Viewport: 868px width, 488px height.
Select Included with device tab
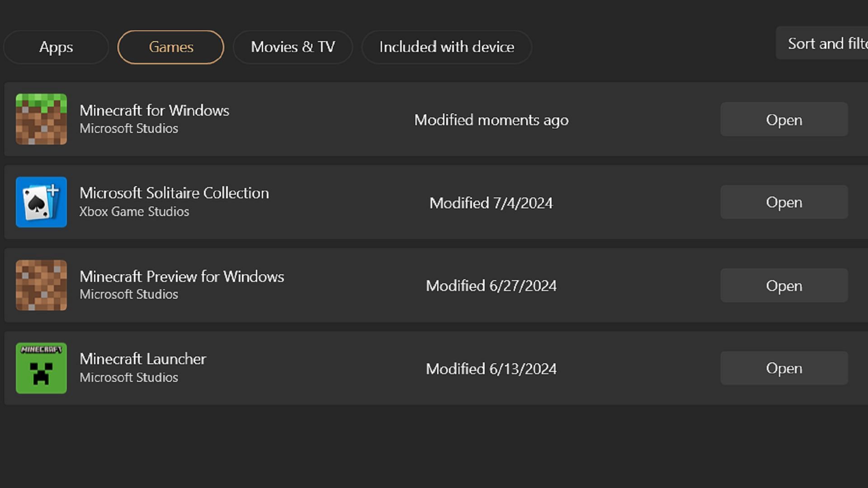point(447,47)
